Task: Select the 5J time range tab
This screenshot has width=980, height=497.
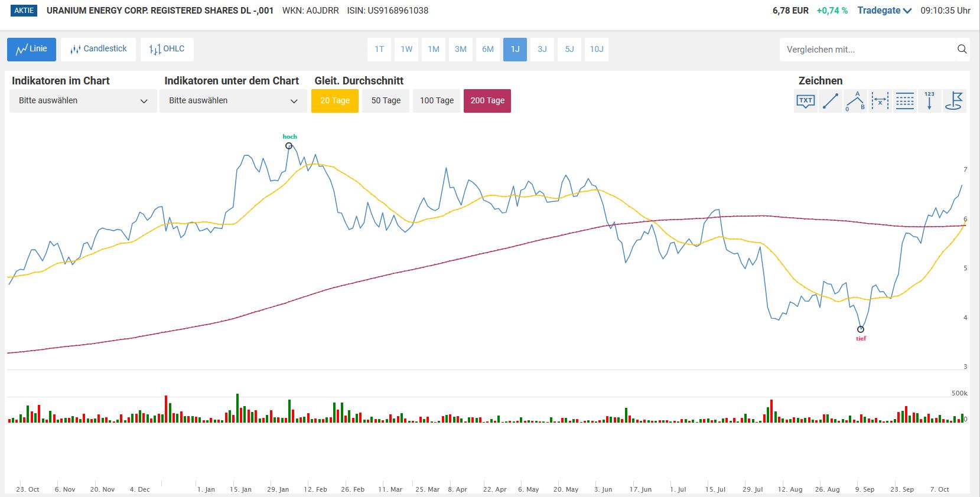Action: pyautogui.click(x=569, y=50)
